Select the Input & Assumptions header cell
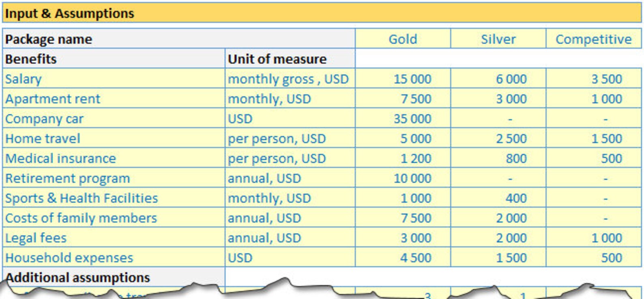 (x=322, y=13)
